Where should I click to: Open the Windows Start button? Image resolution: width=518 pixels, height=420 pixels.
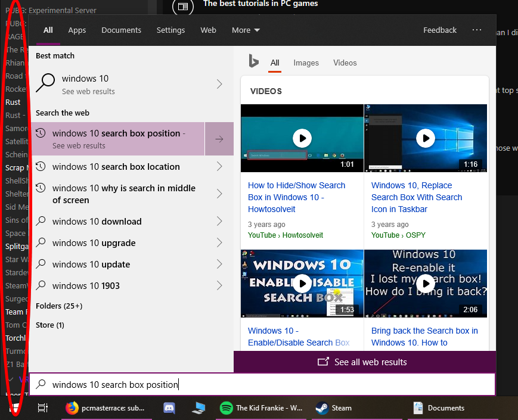pyautogui.click(x=14, y=408)
